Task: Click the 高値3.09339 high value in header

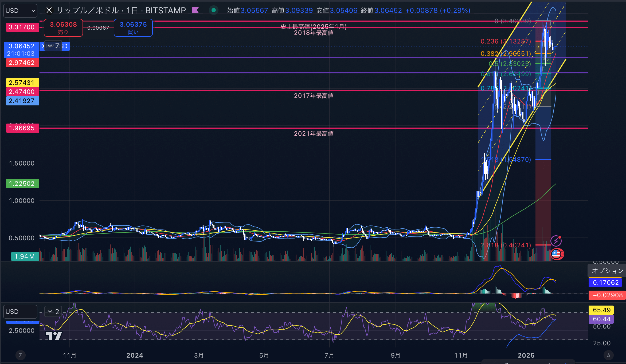Action: click(x=292, y=10)
